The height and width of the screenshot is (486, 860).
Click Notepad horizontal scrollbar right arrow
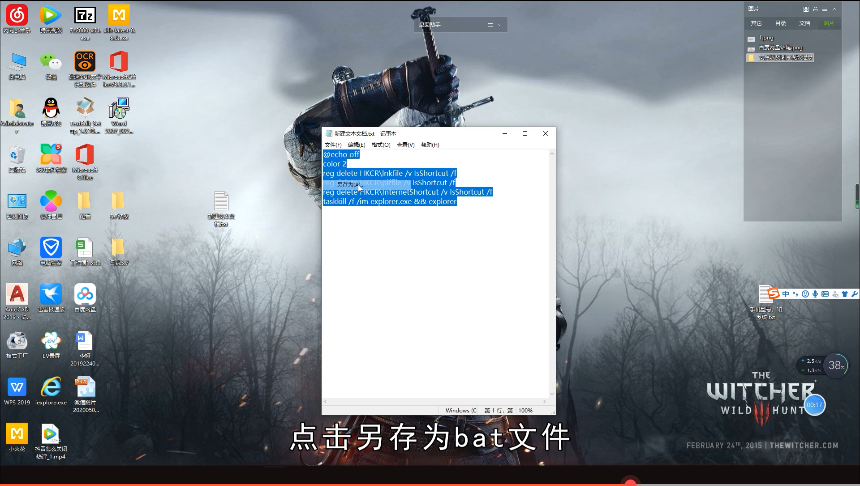tap(545, 402)
